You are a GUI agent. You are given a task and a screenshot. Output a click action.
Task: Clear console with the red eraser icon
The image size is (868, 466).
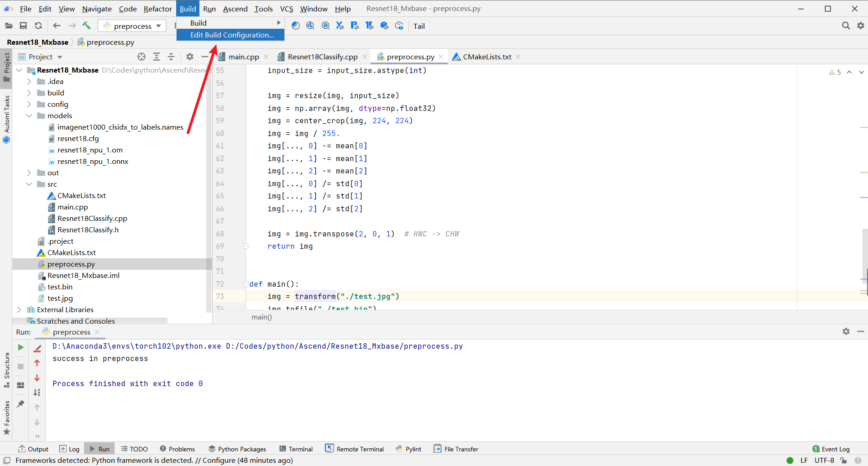point(37,348)
